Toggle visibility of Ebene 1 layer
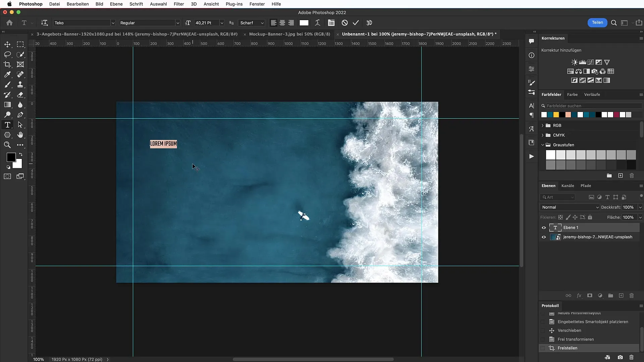The image size is (644, 362). pos(544,227)
